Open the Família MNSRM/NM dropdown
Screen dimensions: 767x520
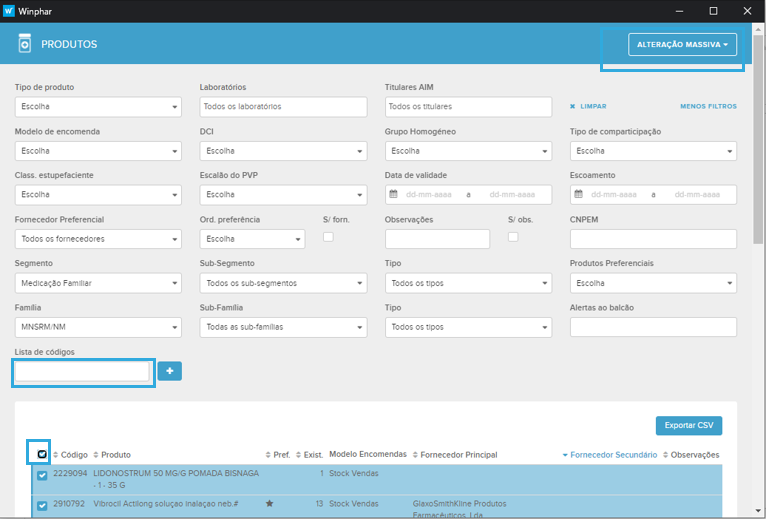(x=97, y=327)
